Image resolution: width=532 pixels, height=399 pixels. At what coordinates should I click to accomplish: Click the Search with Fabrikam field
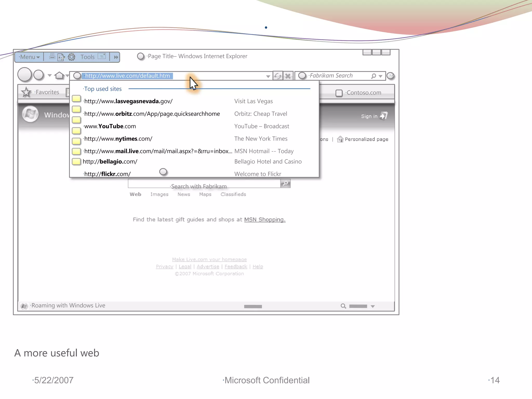point(204,184)
